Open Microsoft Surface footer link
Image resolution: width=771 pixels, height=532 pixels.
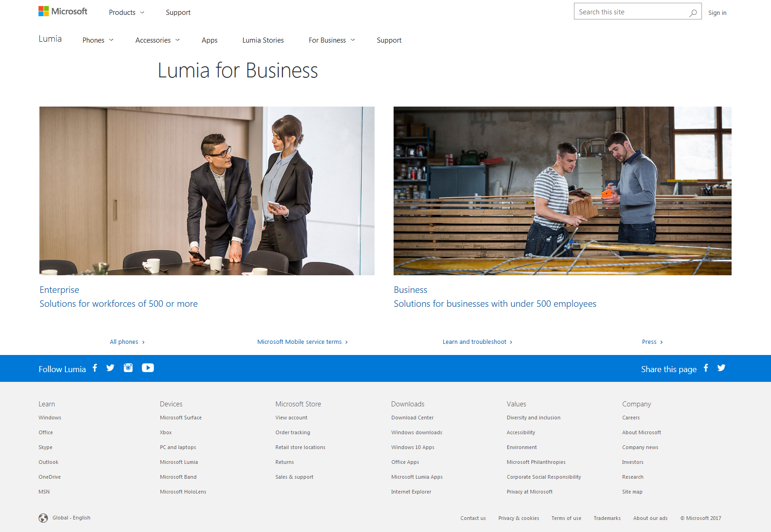(x=181, y=418)
